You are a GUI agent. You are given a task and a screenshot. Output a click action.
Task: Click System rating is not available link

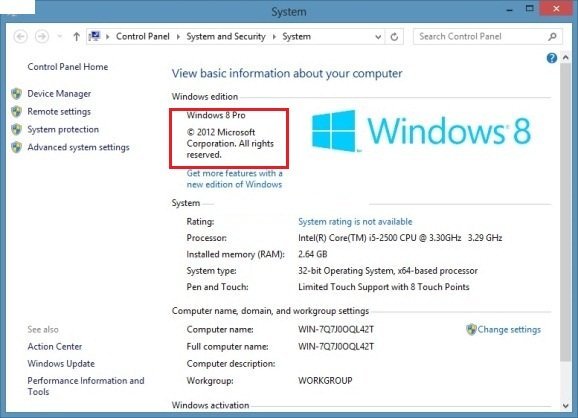click(x=355, y=222)
